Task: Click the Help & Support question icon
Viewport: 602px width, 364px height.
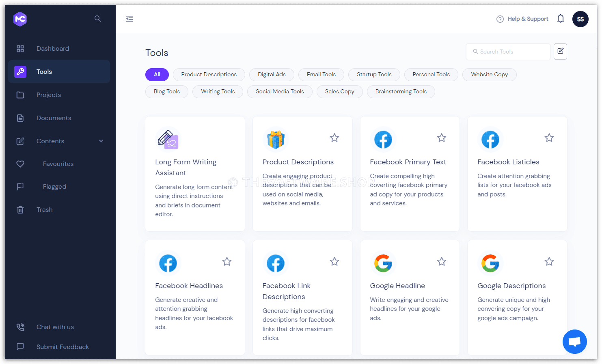Action: coord(500,19)
